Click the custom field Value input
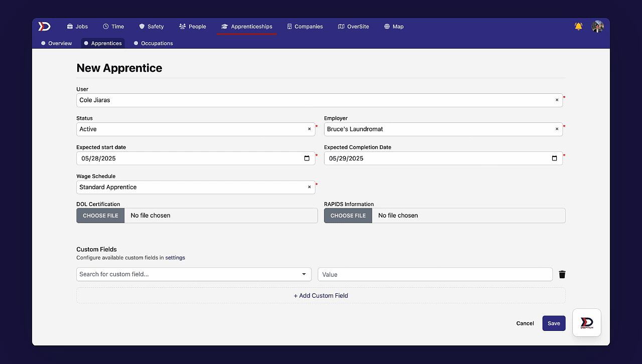The height and width of the screenshot is (364, 642). (435, 274)
